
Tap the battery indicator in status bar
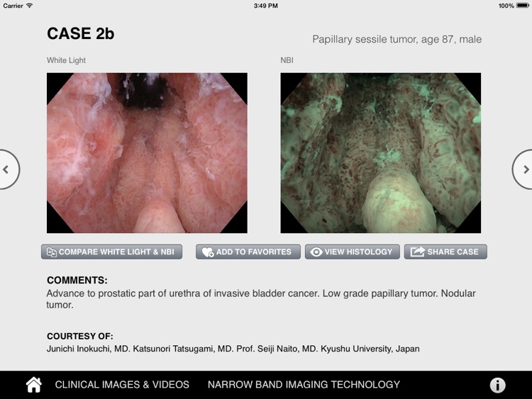pos(523,6)
